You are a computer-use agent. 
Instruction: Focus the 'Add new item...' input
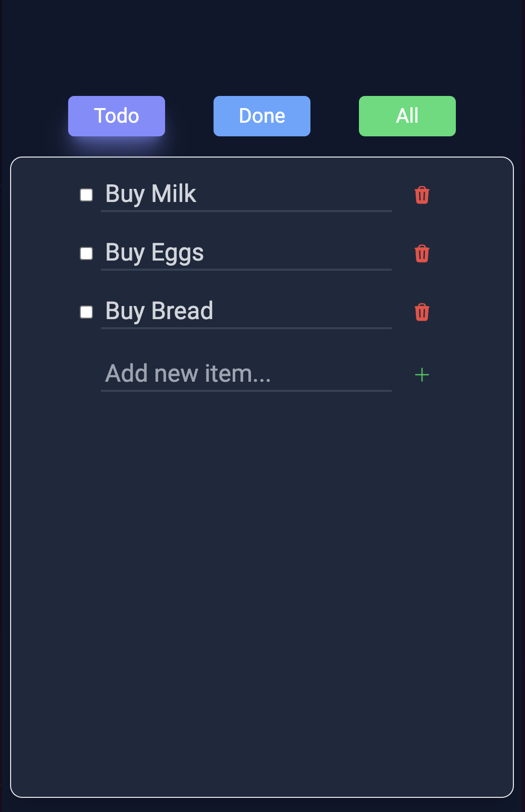tap(246, 374)
